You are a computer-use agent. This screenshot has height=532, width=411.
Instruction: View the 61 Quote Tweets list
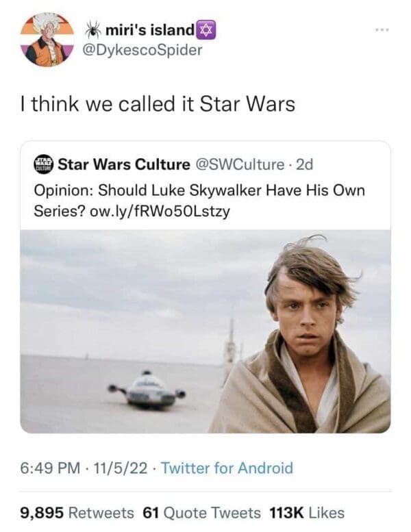coord(201,512)
